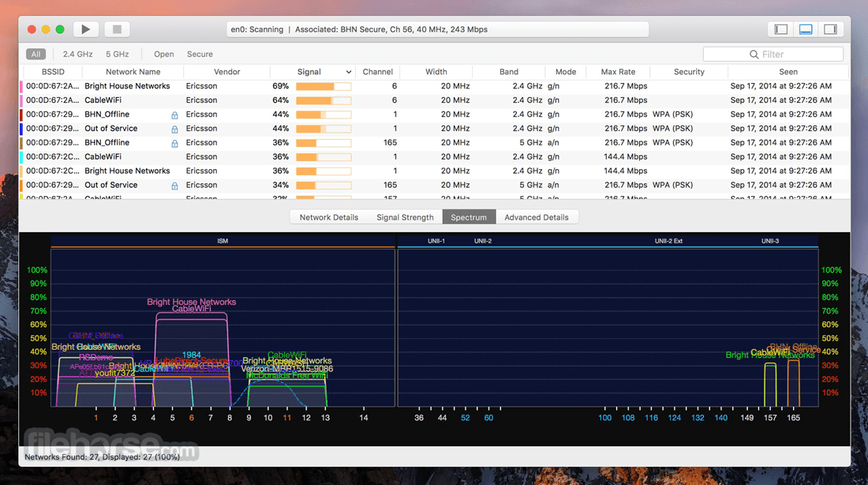Click McDonalds Free WiFi label in spectrum

tap(286, 376)
